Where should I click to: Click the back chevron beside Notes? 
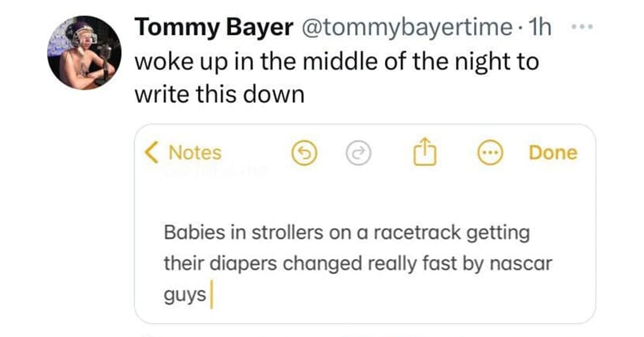152,153
